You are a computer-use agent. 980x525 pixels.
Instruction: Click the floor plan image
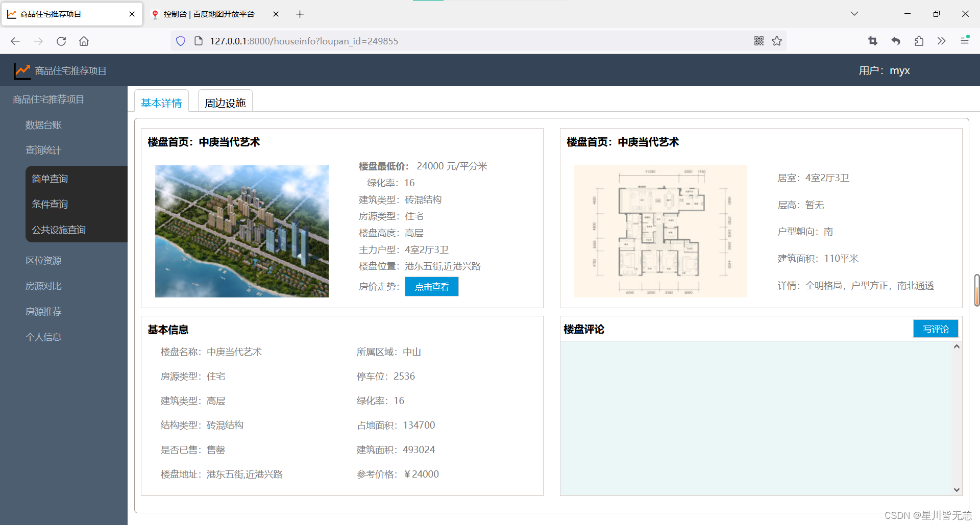[x=660, y=231]
